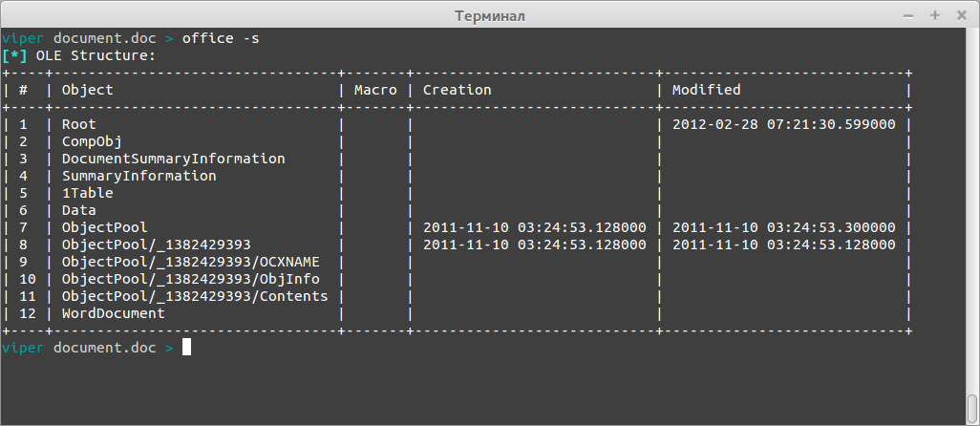This screenshot has height=426, width=980.
Task: Click the vertical scrollbar thumb
Action: point(971,409)
